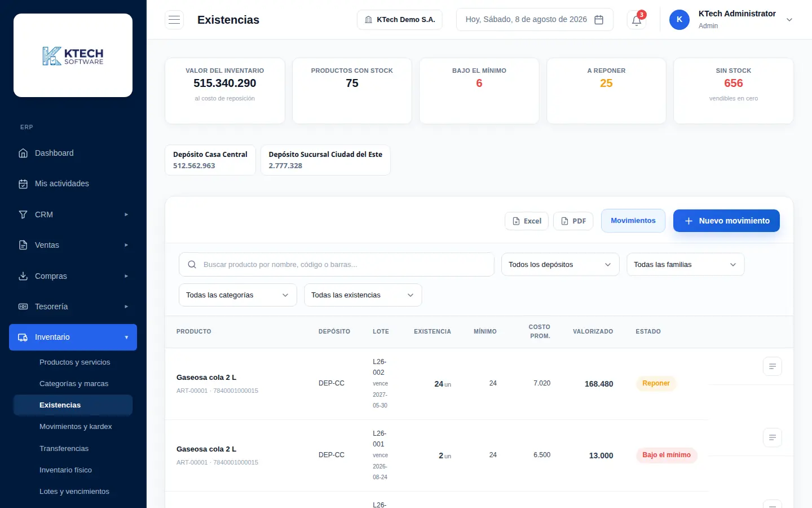Click the Productos con stock card
The height and width of the screenshot is (508, 812).
tap(352, 91)
